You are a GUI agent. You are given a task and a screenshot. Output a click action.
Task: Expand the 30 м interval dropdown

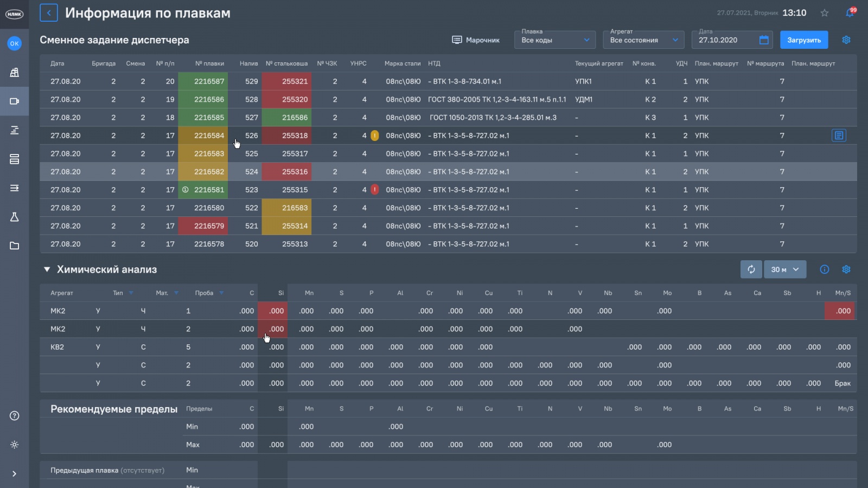click(x=785, y=269)
